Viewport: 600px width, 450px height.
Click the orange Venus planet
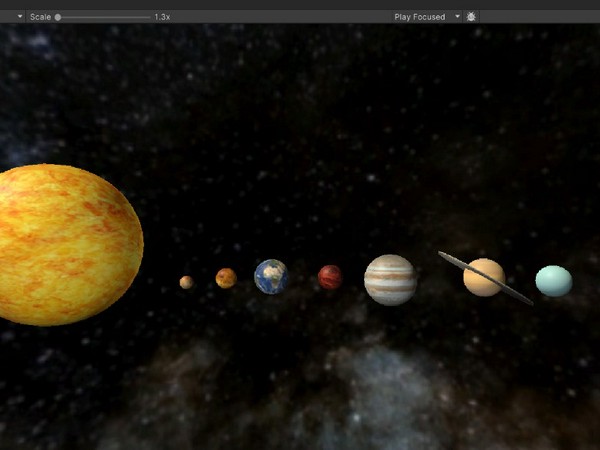point(226,278)
